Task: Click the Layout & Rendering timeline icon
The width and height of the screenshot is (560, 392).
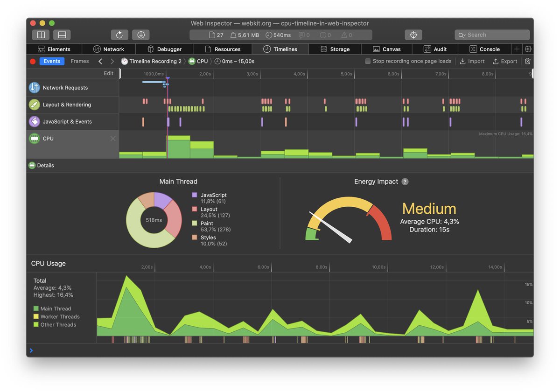Action: (34, 105)
